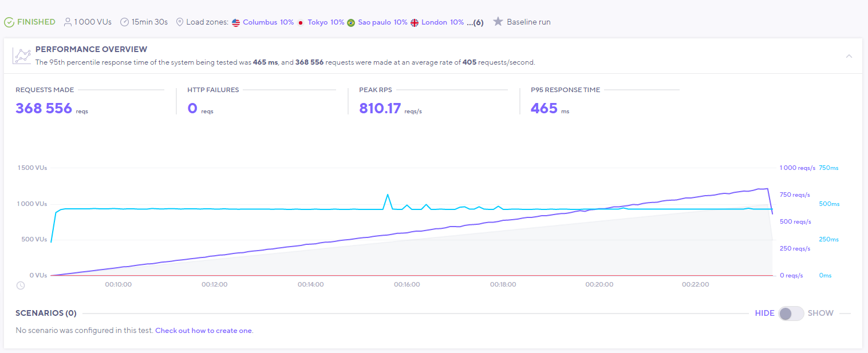Click the 1 000 VUs text

click(x=93, y=22)
